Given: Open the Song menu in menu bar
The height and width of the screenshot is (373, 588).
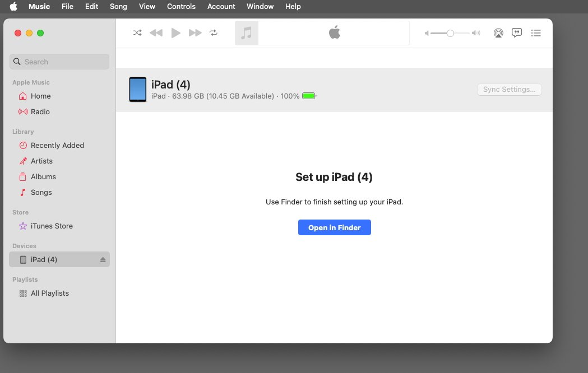Looking at the screenshot, I should (x=118, y=7).
